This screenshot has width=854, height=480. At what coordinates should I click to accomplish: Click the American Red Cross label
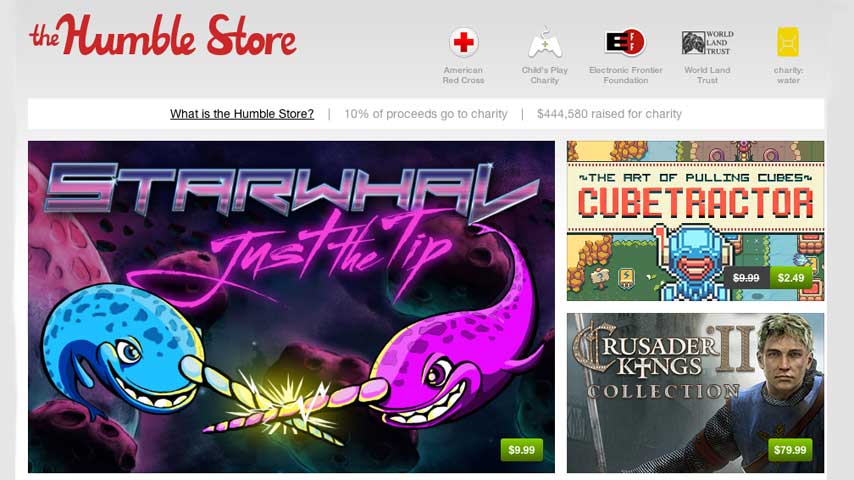tap(463, 75)
